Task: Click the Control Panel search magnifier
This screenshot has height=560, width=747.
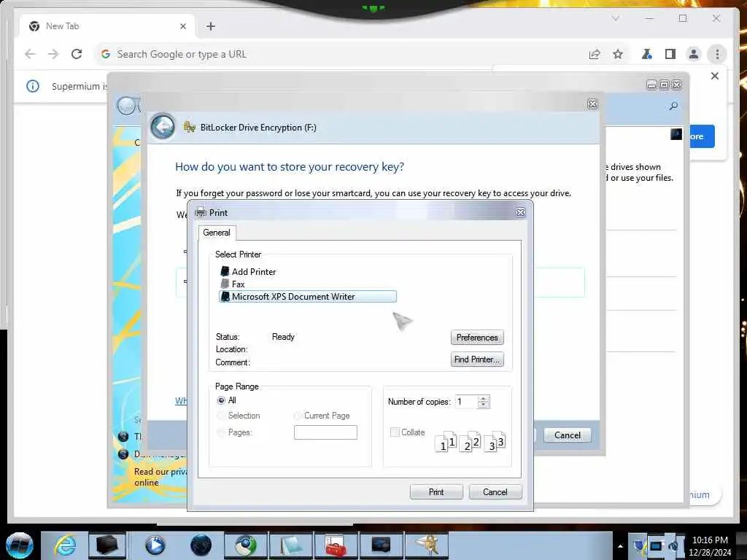Action: coord(673,106)
